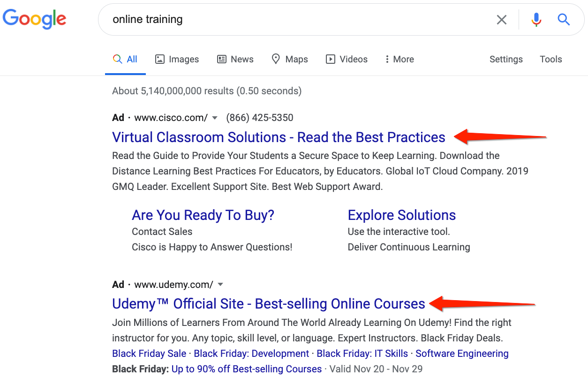Expand the More menu
Viewport: 588px width, 385px height.
[x=399, y=59]
